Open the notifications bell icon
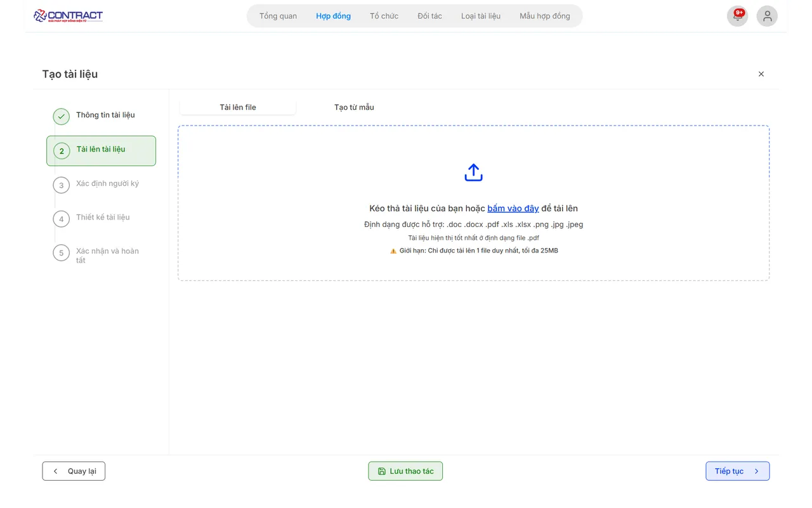Image resolution: width=812 pixels, height=508 pixels. coord(737,16)
